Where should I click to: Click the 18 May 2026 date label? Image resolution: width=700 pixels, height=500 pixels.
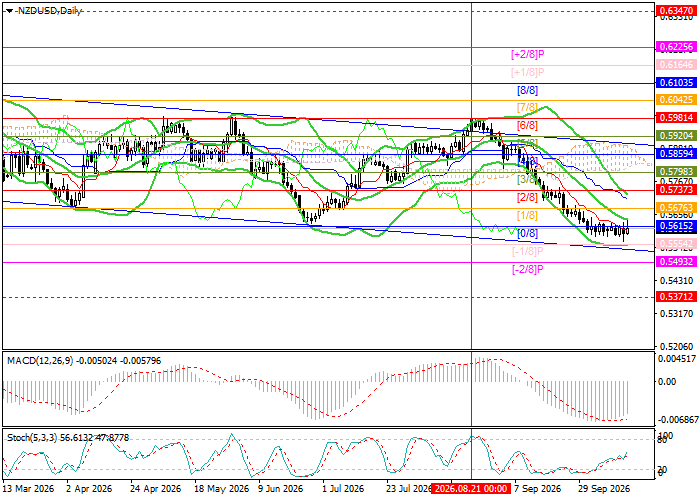223,489
